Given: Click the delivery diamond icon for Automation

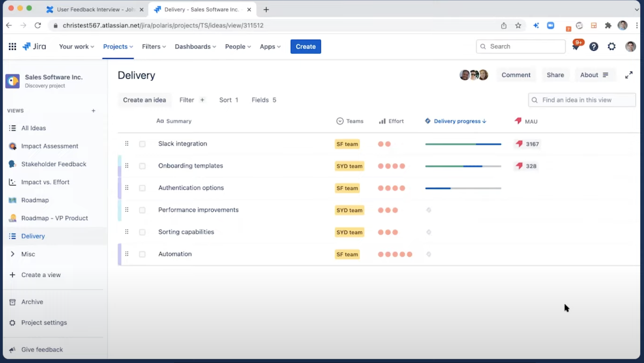Looking at the screenshot, I should coord(429,254).
